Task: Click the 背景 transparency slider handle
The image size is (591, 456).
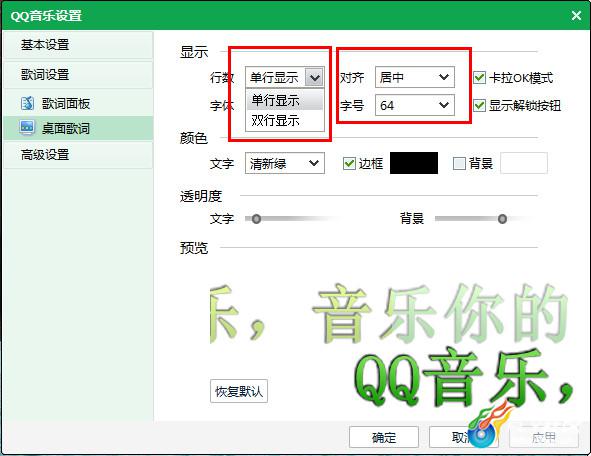Action: point(502,219)
